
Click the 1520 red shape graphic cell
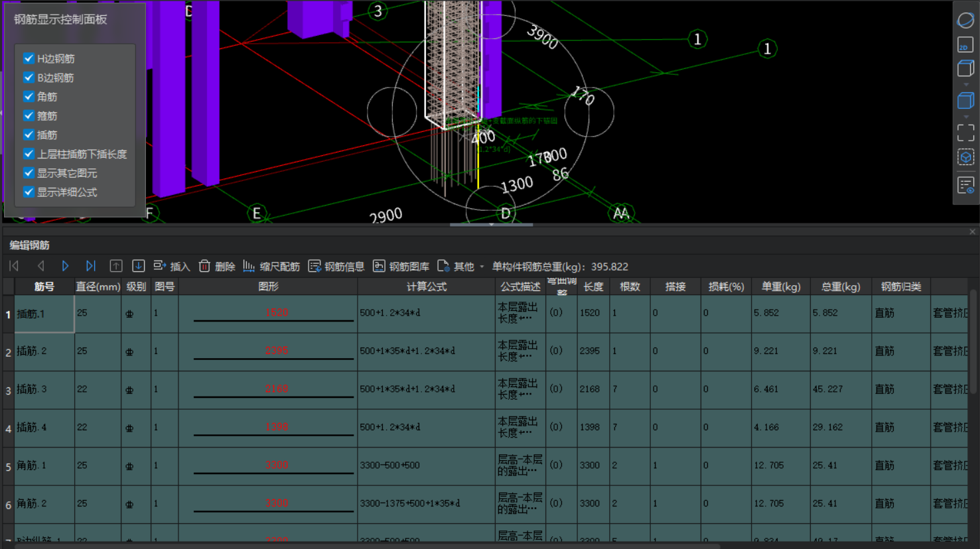point(268,314)
